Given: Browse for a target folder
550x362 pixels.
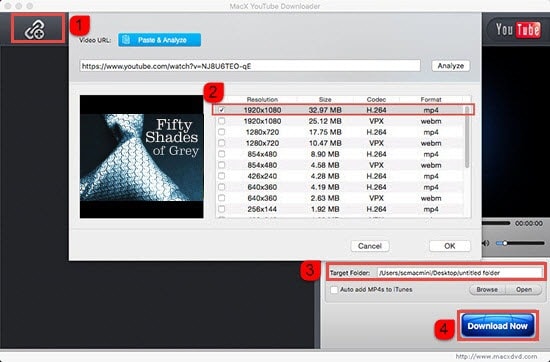Looking at the screenshot, I should tap(487, 290).
